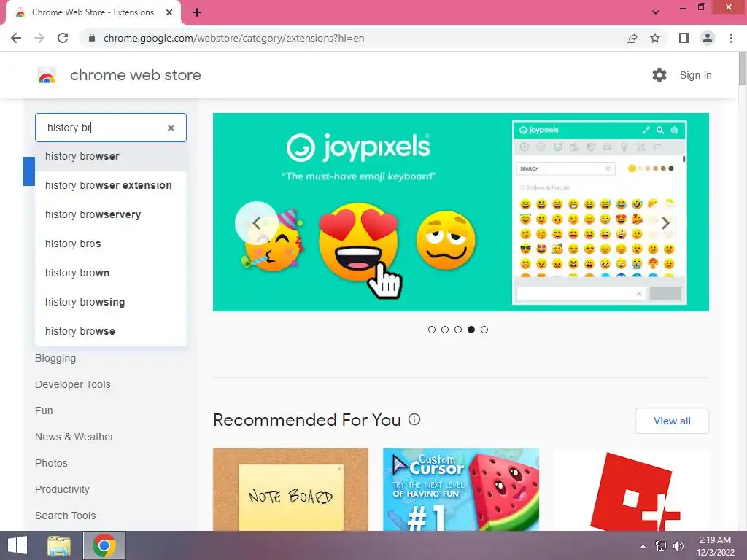Open the Note Board extension card
The width and height of the screenshot is (747, 560).
pos(290,489)
